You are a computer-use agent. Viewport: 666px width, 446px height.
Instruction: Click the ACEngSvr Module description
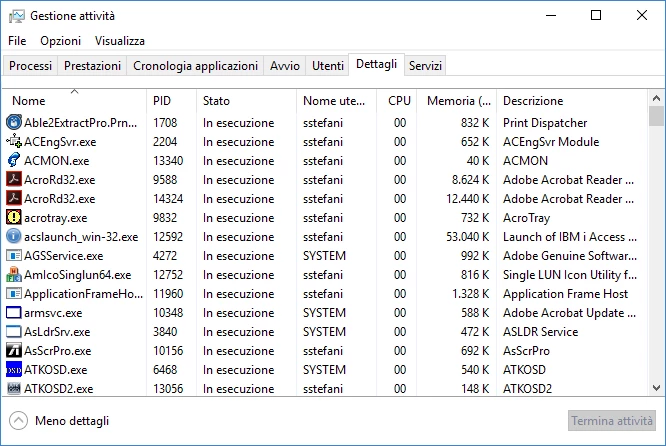551,142
